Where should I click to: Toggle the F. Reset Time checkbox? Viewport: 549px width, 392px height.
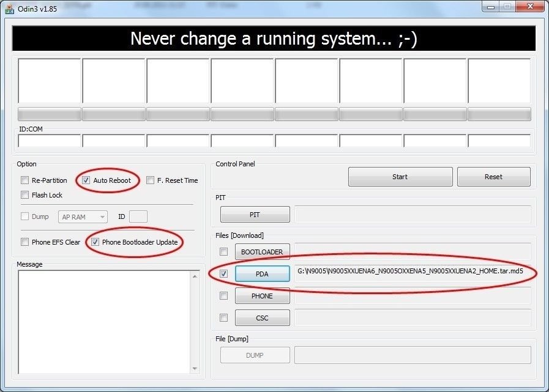(x=150, y=180)
